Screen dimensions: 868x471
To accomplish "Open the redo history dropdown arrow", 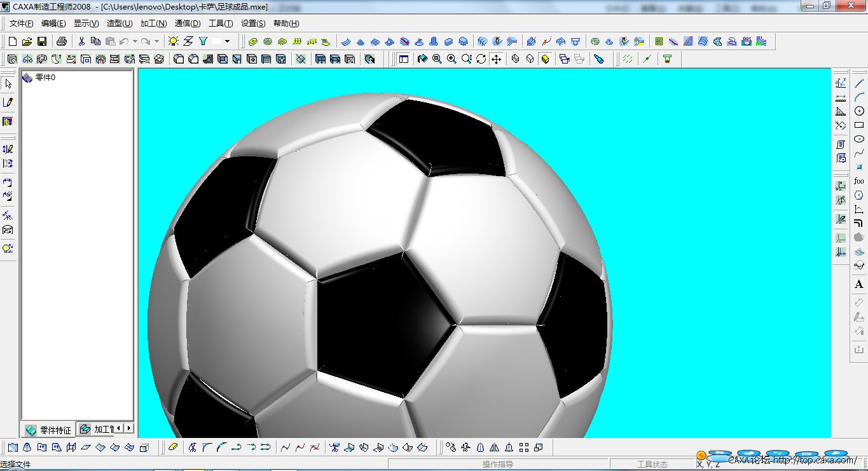I will click(156, 41).
